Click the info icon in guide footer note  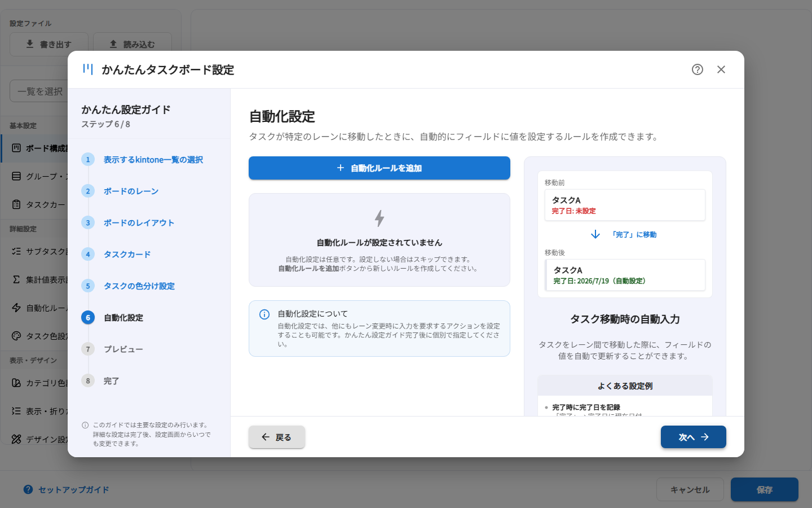click(x=85, y=425)
